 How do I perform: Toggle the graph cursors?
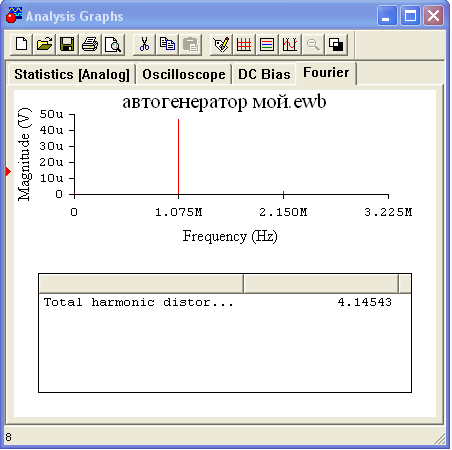tap(290, 44)
